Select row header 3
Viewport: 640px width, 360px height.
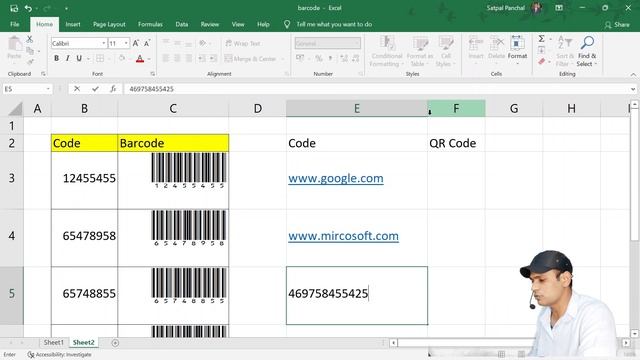click(11, 178)
